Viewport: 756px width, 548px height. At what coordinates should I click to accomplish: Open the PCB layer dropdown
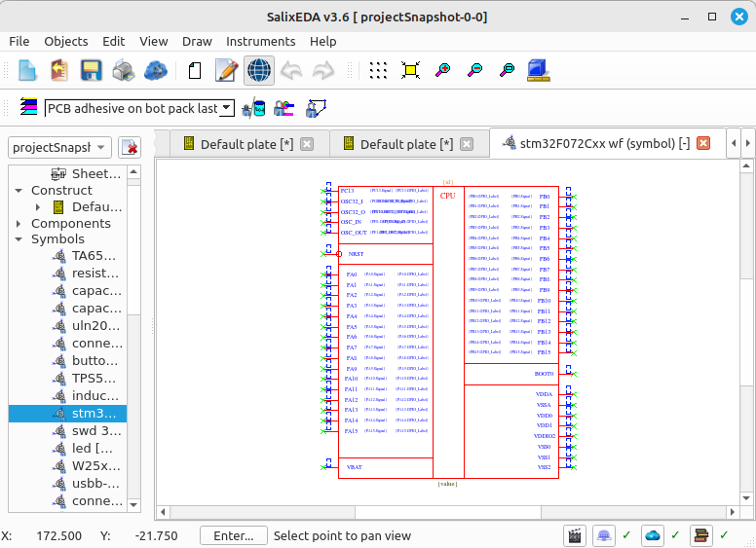click(x=139, y=108)
